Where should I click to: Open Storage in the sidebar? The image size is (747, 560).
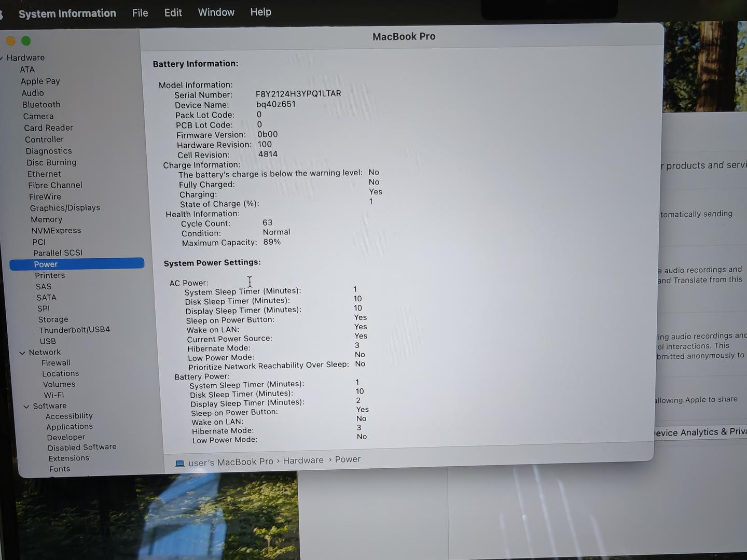(x=53, y=320)
